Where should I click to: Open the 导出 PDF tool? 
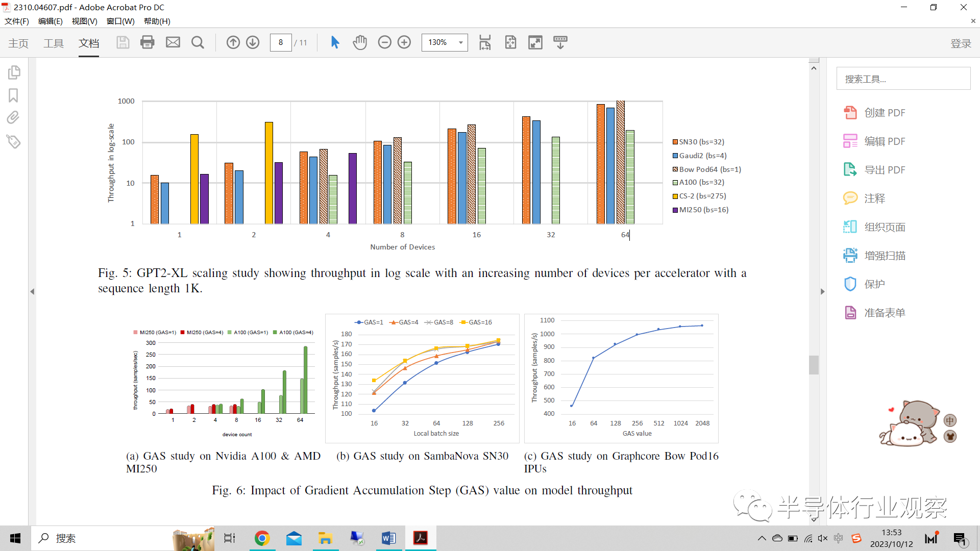pyautogui.click(x=874, y=170)
